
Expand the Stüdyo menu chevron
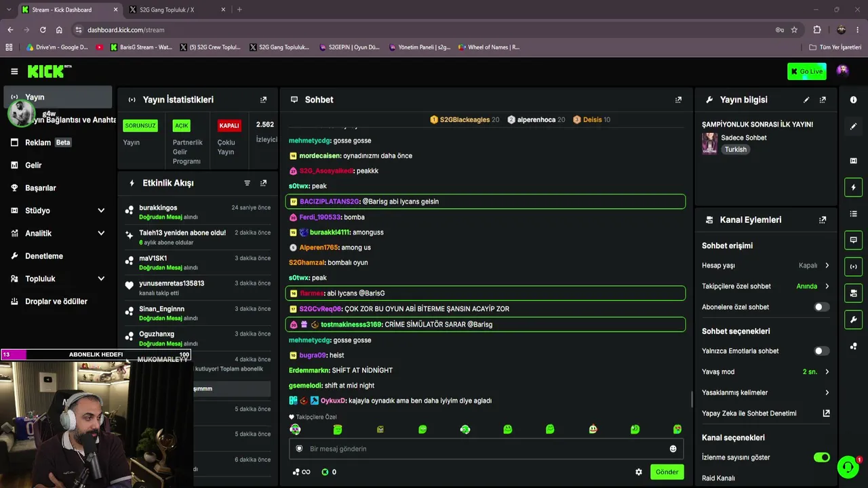point(101,211)
